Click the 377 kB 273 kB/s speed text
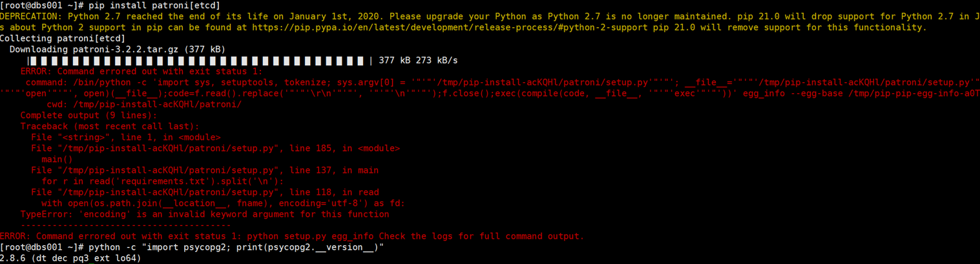Viewport: 980px width, 264px height. (418, 60)
